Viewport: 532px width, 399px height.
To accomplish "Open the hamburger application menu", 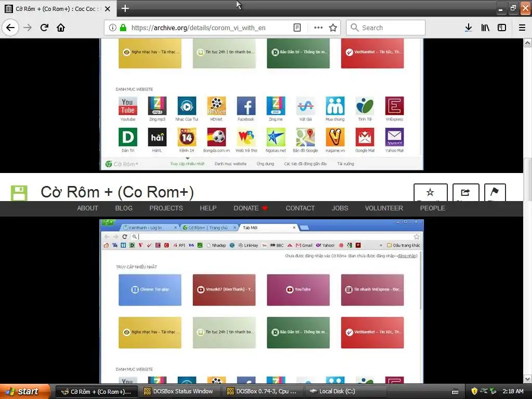I will pos(522,28).
